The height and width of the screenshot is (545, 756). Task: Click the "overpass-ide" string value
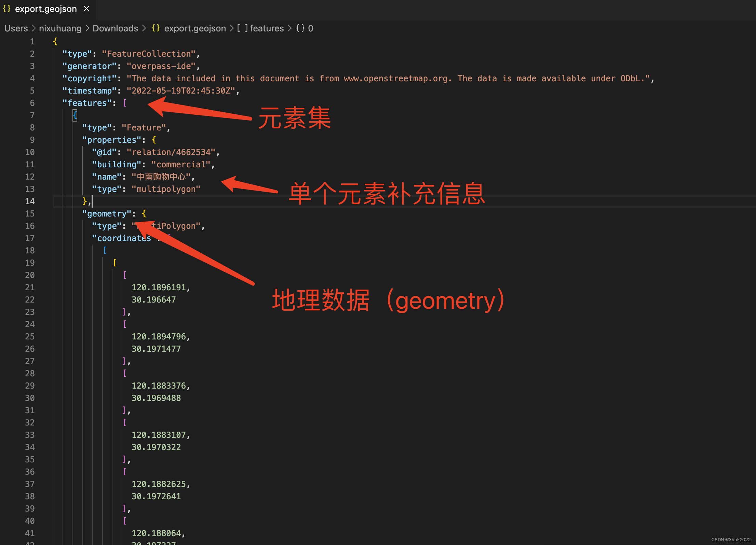(161, 66)
